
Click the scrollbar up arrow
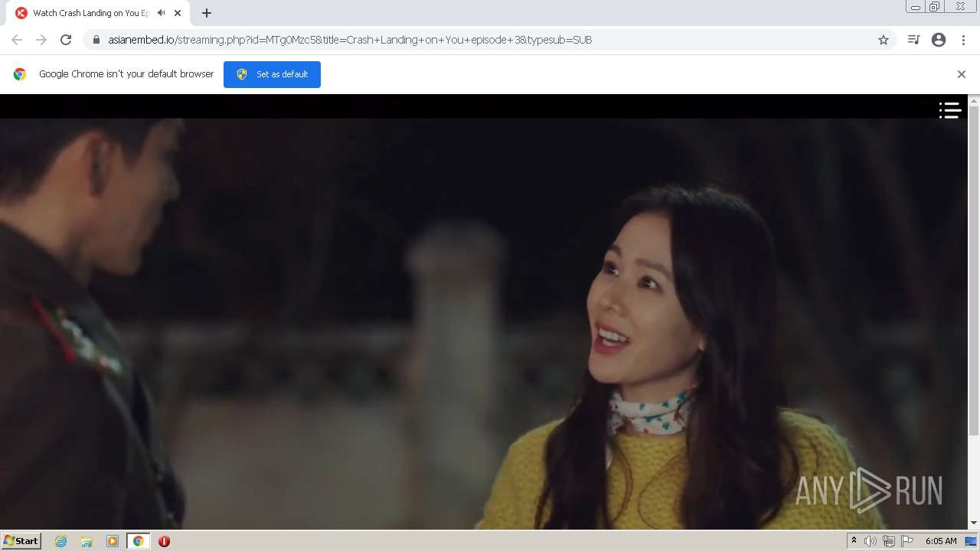tap(974, 100)
